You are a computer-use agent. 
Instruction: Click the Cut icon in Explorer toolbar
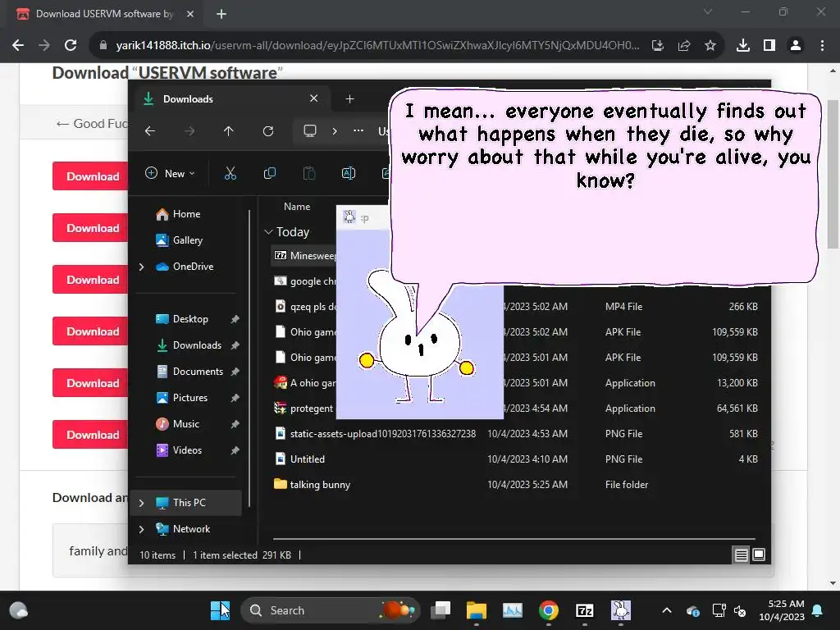[230, 173]
